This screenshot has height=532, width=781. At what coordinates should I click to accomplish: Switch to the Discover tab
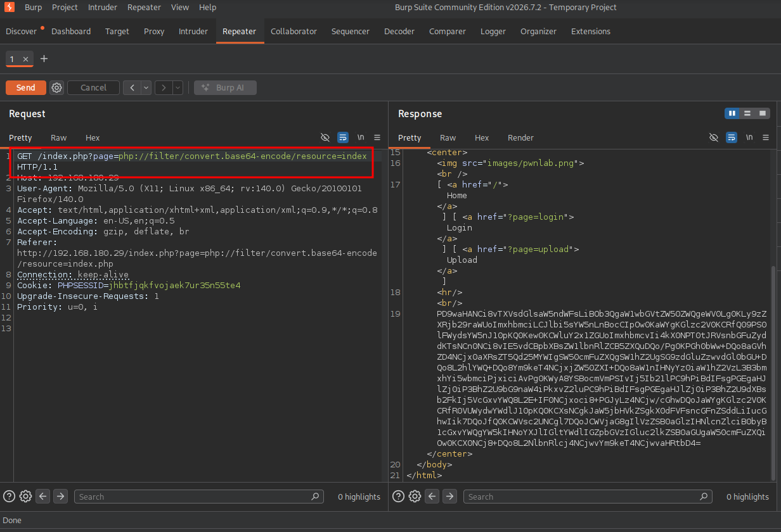coord(22,31)
